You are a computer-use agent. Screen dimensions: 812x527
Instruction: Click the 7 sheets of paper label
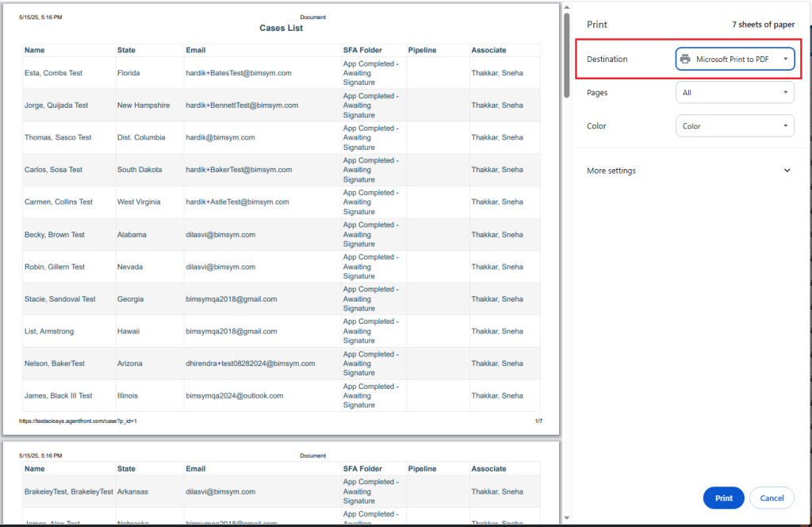point(763,25)
